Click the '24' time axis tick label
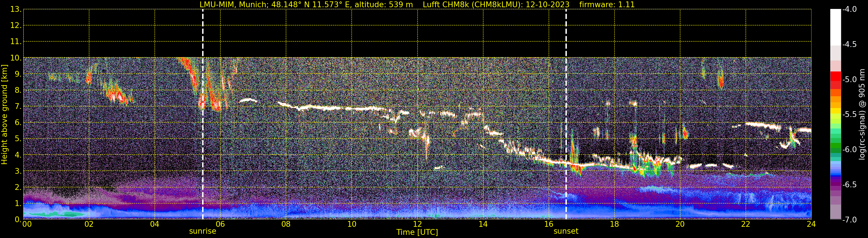Viewport: 868px width, 238px height. click(x=811, y=224)
